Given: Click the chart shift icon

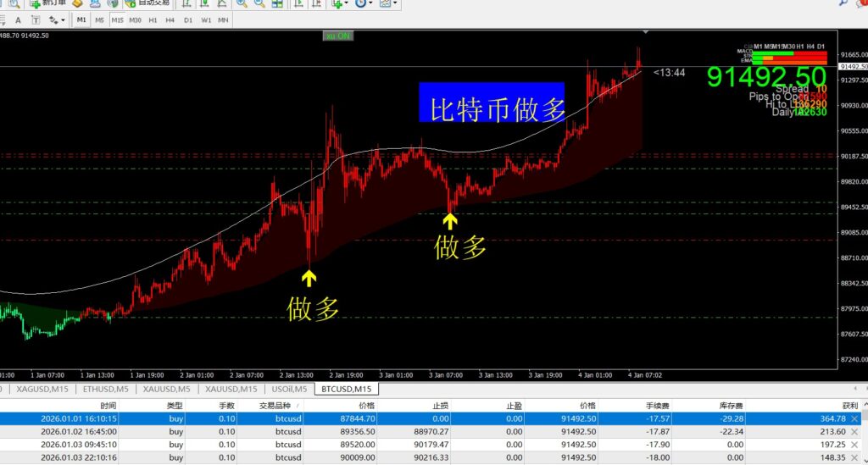Looking at the screenshot, I should click(317, 3).
